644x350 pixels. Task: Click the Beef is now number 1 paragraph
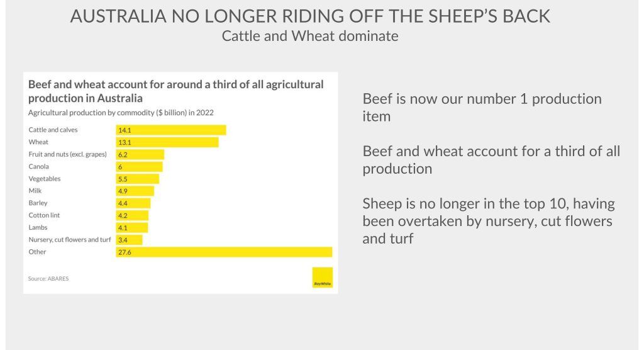482,108
